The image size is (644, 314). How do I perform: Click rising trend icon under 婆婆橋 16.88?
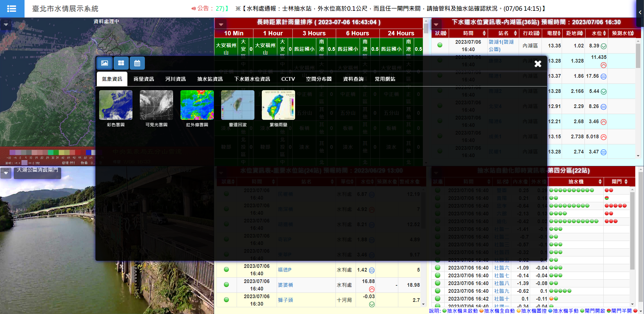click(x=372, y=289)
